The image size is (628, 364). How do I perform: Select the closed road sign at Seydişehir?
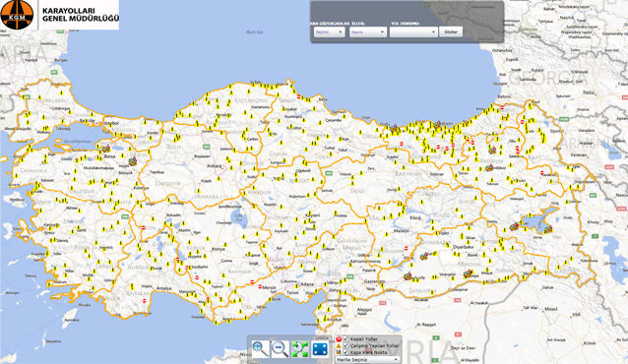[187, 268]
